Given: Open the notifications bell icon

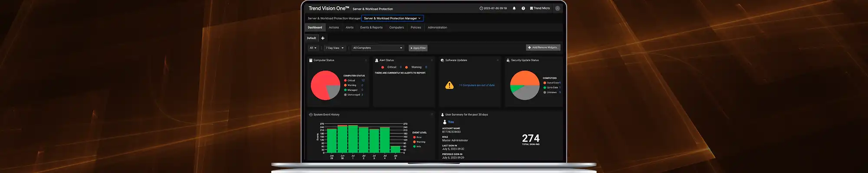Looking at the screenshot, I should pos(514,8).
